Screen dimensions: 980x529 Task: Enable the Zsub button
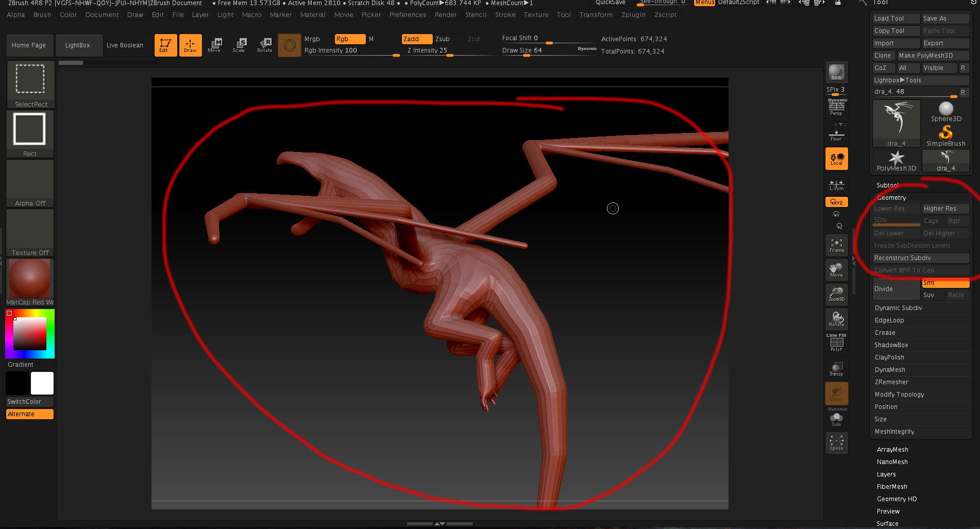point(448,39)
